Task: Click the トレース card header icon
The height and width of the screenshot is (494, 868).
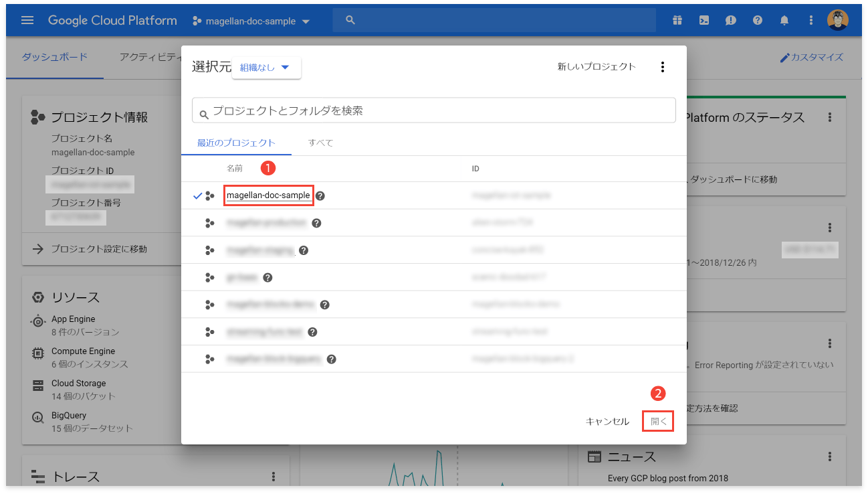Action: (x=38, y=477)
